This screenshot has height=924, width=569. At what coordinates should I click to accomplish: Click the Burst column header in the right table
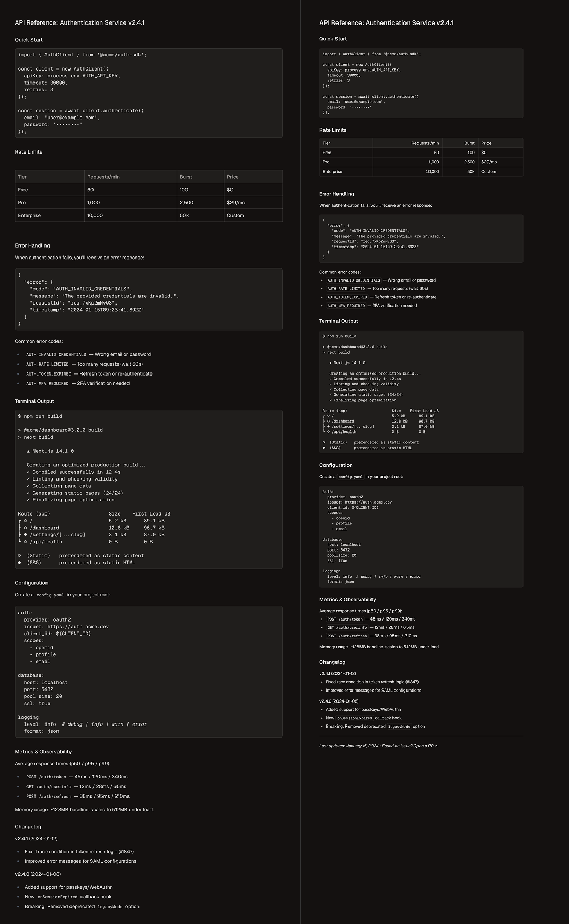pyautogui.click(x=469, y=143)
